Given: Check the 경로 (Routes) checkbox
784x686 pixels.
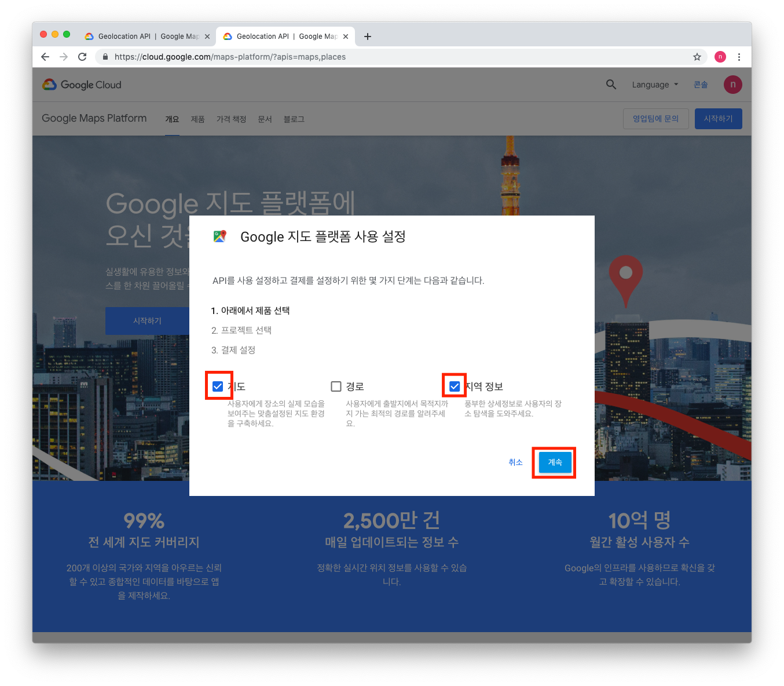Looking at the screenshot, I should click(336, 386).
